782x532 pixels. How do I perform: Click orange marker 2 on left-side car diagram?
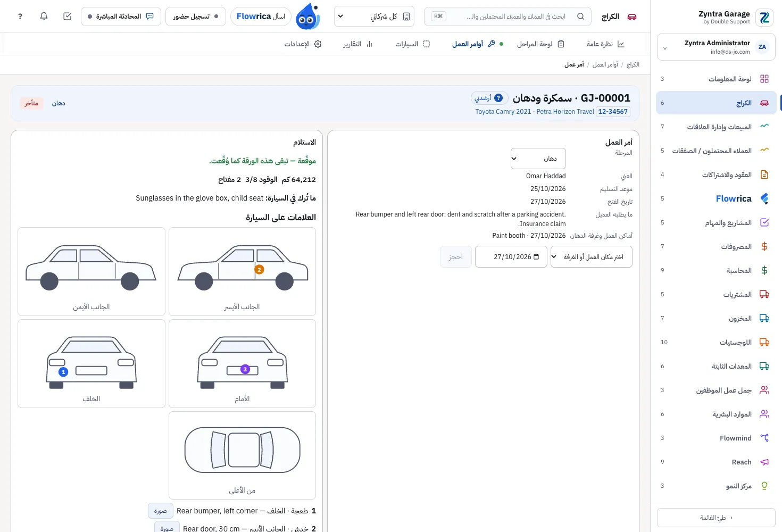[x=260, y=270]
